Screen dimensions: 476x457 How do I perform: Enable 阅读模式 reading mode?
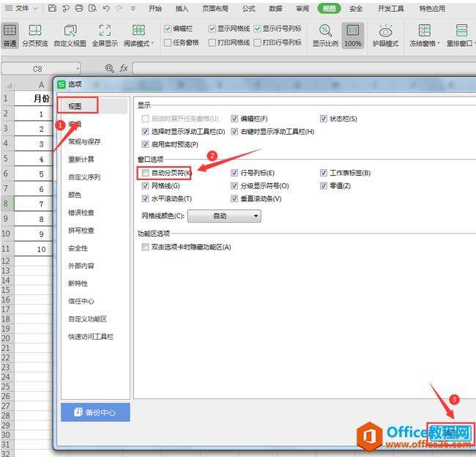tap(138, 36)
